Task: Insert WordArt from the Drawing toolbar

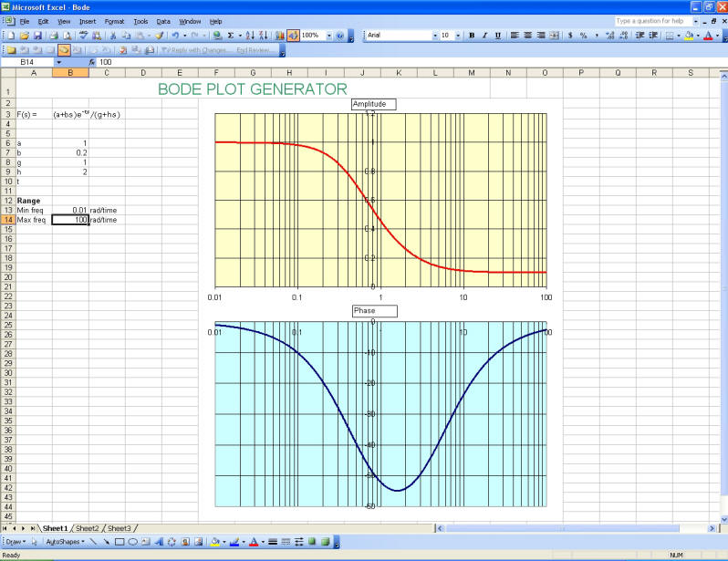Action: click(x=159, y=542)
